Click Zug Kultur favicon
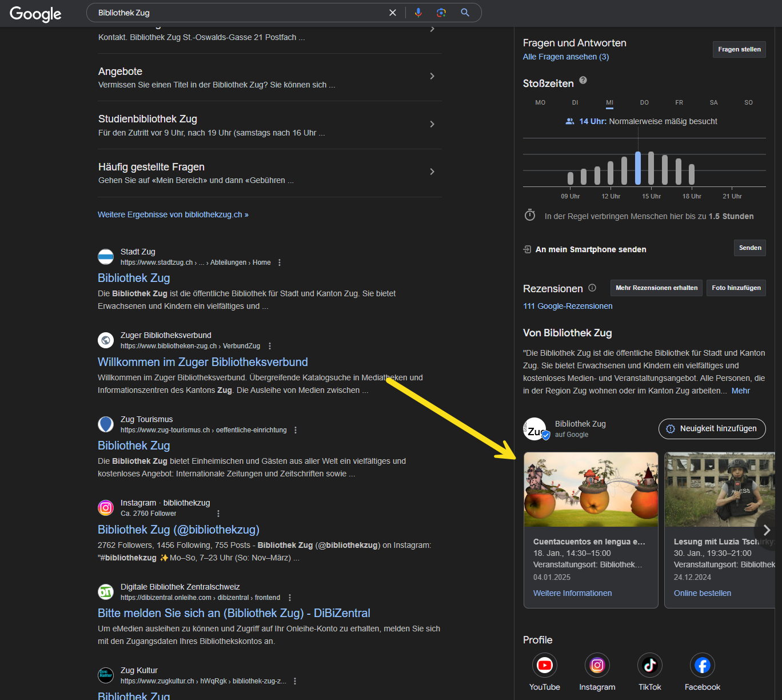782x700 pixels. 106,675
